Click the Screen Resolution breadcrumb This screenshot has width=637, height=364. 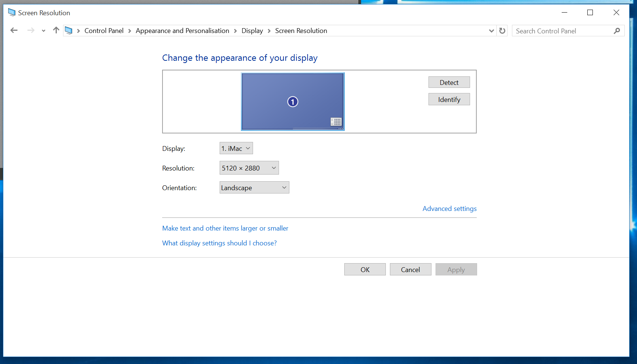click(x=301, y=31)
